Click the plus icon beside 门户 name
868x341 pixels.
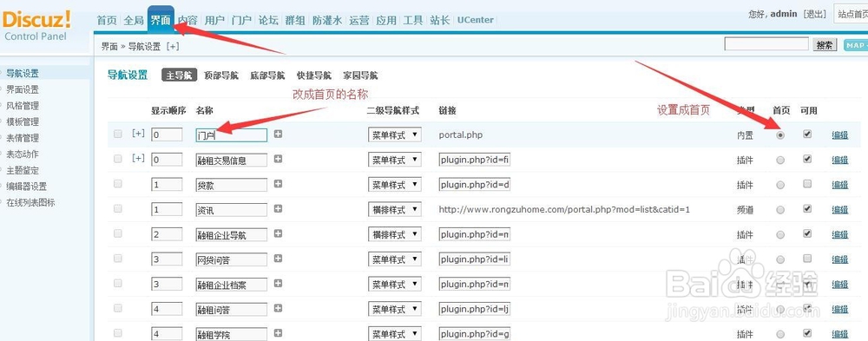pos(278,134)
